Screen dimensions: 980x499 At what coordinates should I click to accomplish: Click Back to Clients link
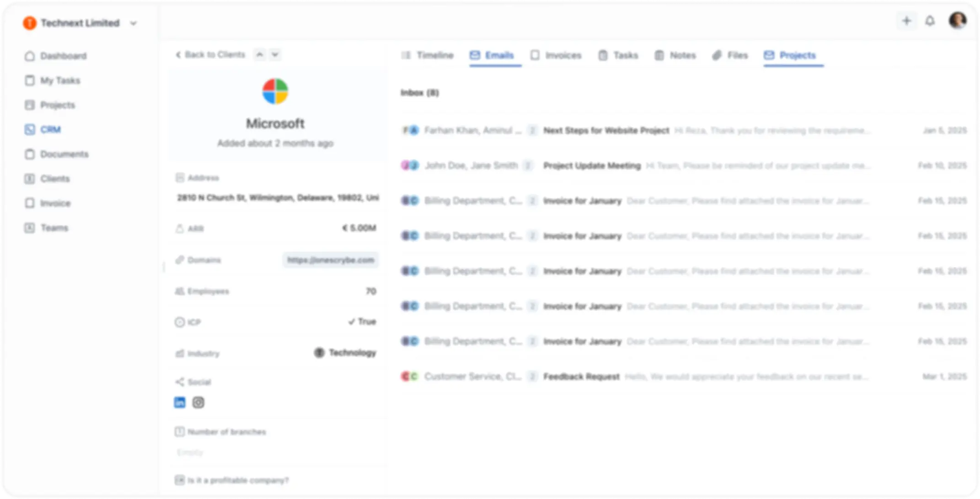click(211, 54)
